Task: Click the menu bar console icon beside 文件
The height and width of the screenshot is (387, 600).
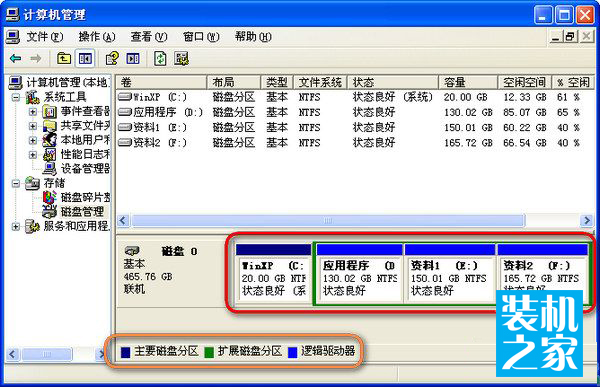Action: point(12,37)
